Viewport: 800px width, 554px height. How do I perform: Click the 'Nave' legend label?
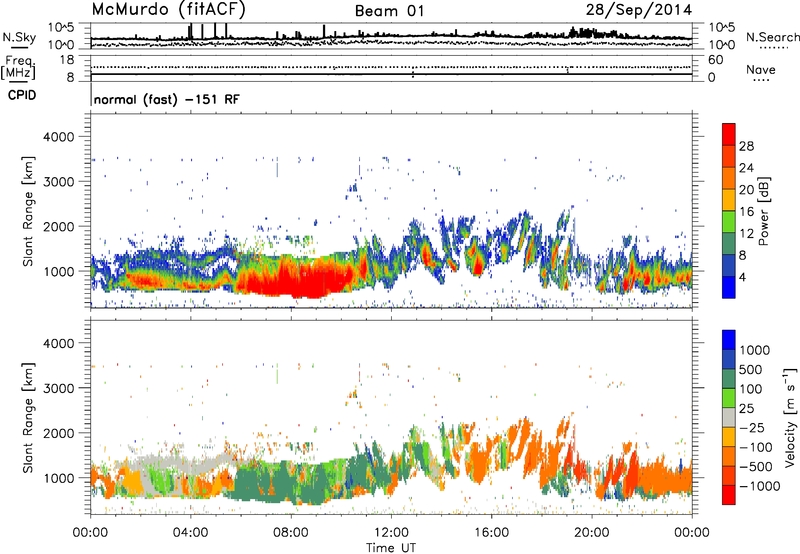pos(761,69)
